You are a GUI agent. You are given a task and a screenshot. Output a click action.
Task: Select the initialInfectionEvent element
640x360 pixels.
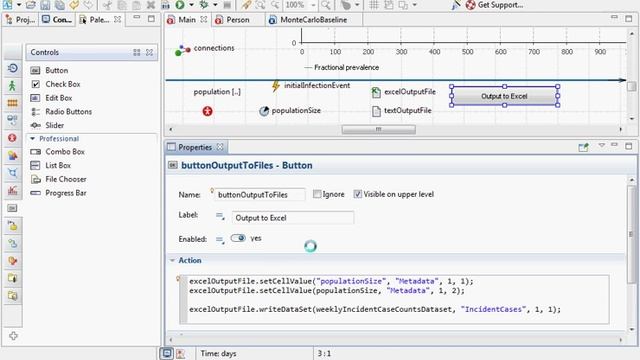[311, 86]
